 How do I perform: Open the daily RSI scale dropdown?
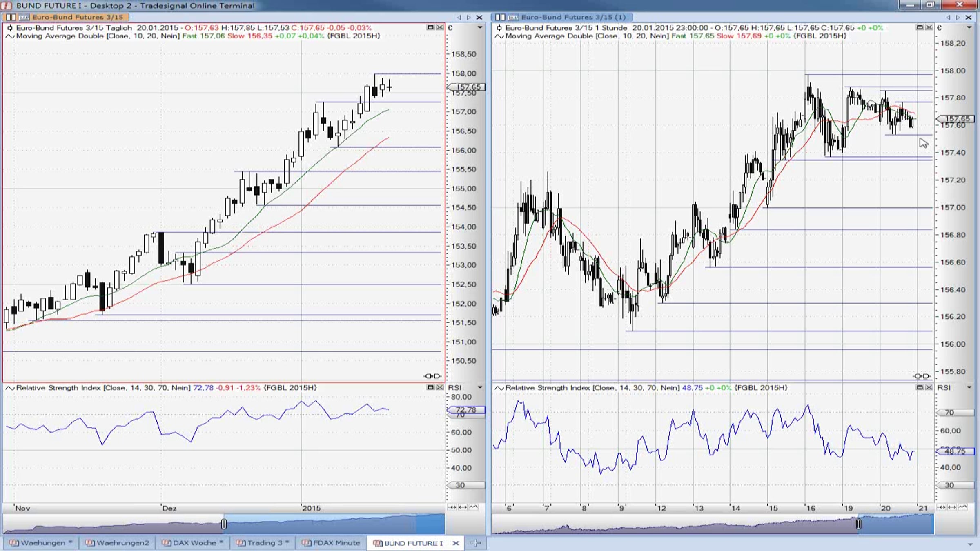point(480,387)
